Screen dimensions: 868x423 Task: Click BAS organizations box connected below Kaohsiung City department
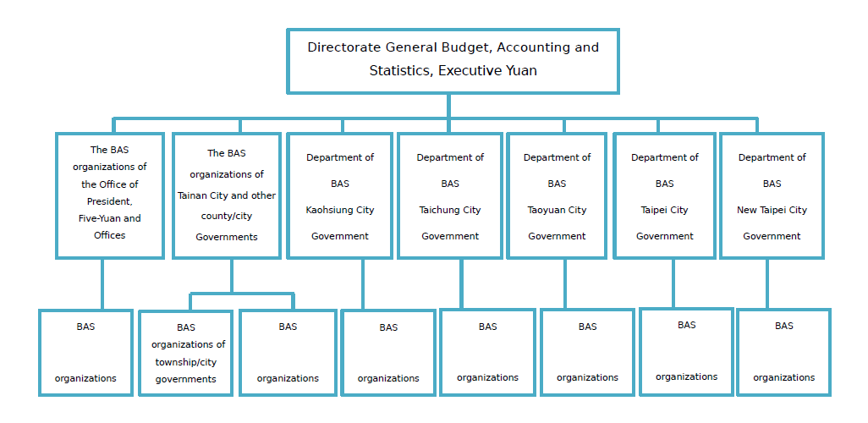pos(388,353)
